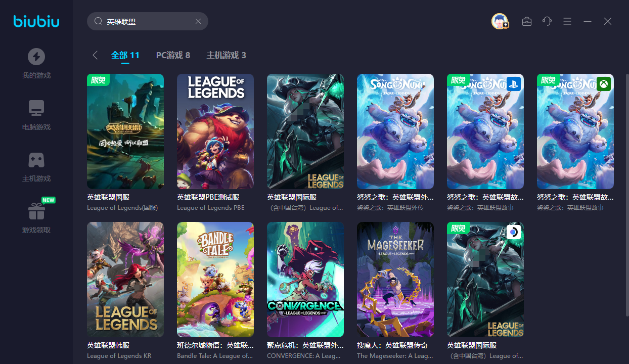Image resolution: width=629 pixels, height=364 pixels.
Task: Select the 英雄联盟PBE测试服 game cover
Action: 215,131
